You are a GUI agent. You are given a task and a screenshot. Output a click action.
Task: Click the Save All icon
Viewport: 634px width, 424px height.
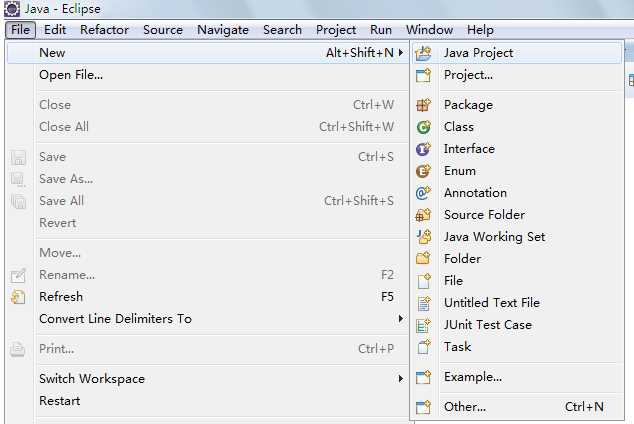tap(18, 201)
